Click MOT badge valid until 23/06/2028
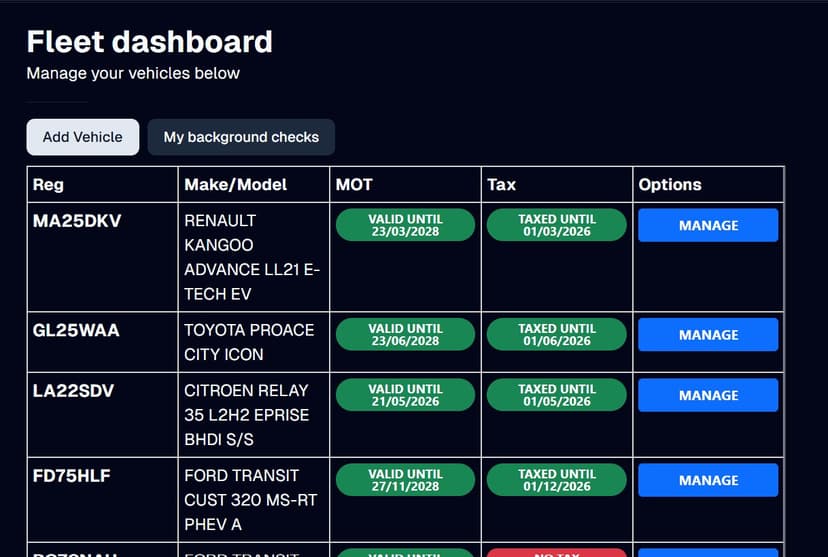 pyautogui.click(x=406, y=335)
